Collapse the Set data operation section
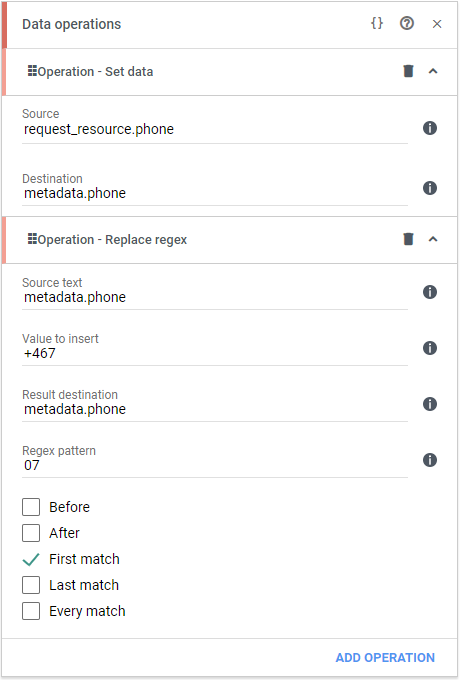The image size is (461, 680). click(x=433, y=71)
